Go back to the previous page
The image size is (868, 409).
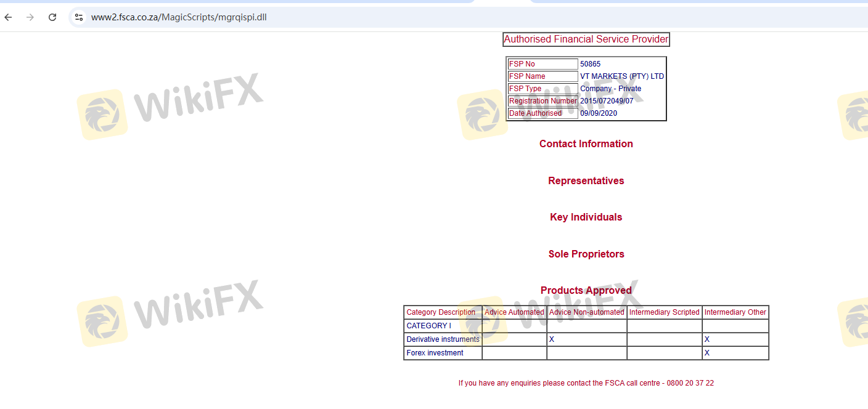[x=9, y=17]
